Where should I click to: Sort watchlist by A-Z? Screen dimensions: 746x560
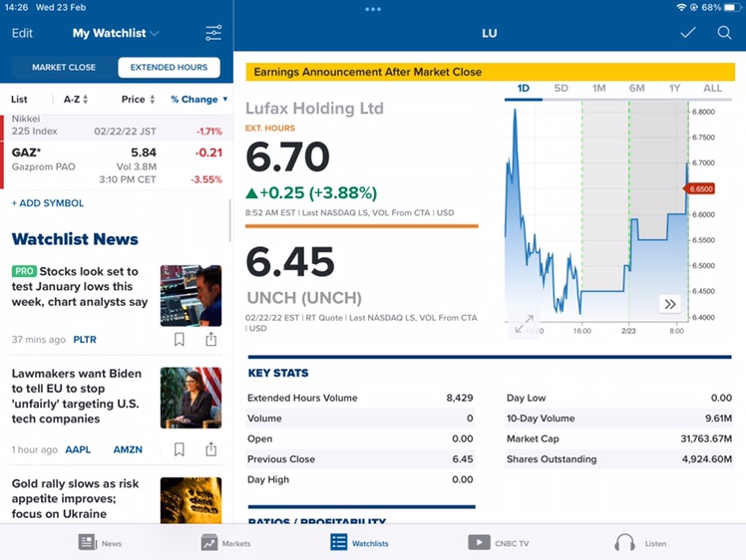[76, 100]
